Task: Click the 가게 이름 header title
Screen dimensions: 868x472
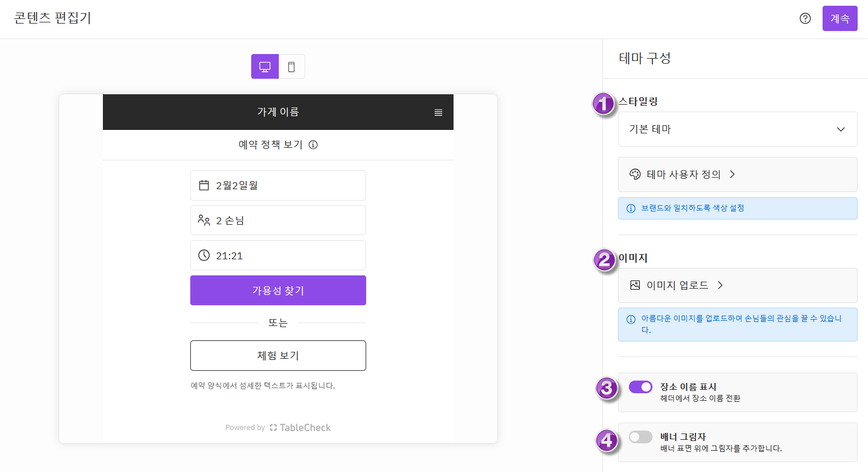Action: pyautogui.click(x=278, y=112)
